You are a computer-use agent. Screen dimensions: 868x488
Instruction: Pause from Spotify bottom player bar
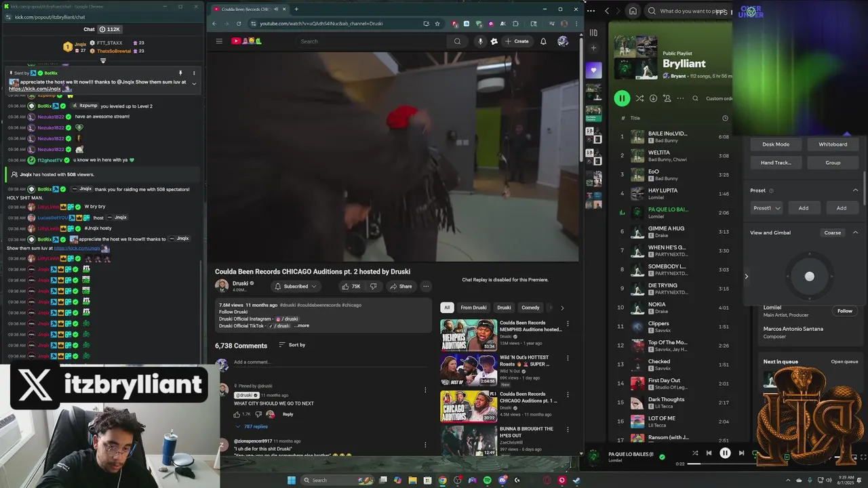725,453
